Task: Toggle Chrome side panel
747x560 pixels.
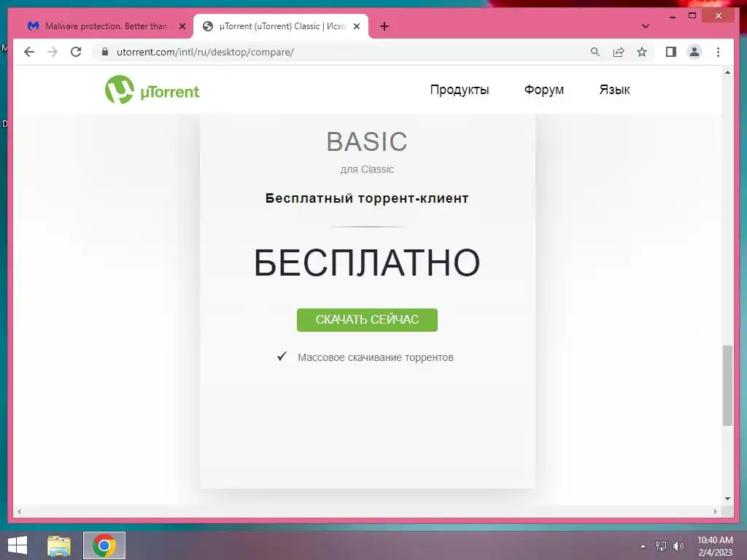Action: pyautogui.click(x=671, y=52)
